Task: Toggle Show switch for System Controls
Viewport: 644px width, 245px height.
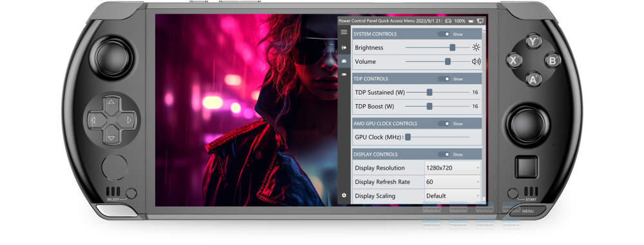Action: pyautogui.click(x=444, y=34)
